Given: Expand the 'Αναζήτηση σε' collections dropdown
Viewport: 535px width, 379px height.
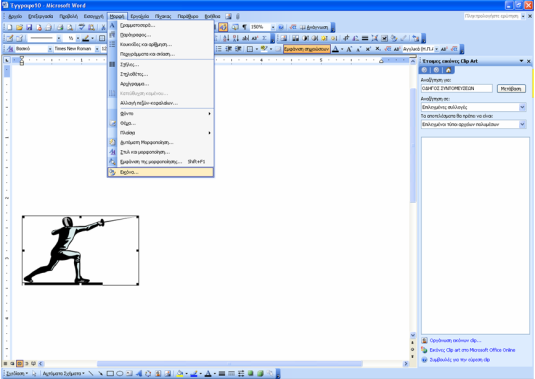Looking at the screenshot, I should tap(522, 107).
